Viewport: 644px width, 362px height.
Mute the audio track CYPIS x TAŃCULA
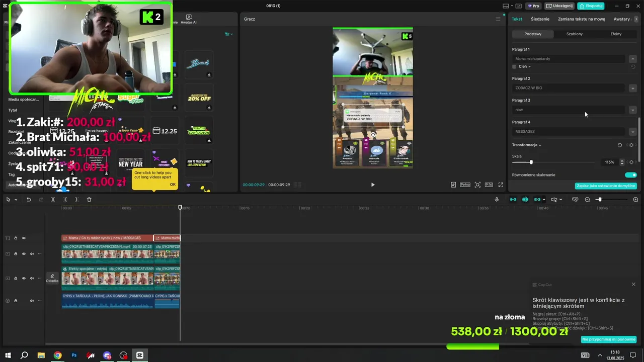(32, 301)
